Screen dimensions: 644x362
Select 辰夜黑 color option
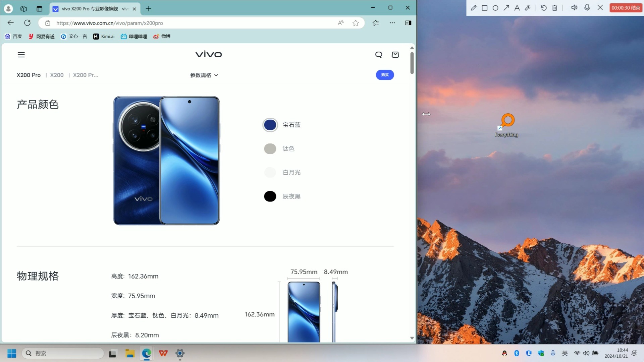coord(270,196)
